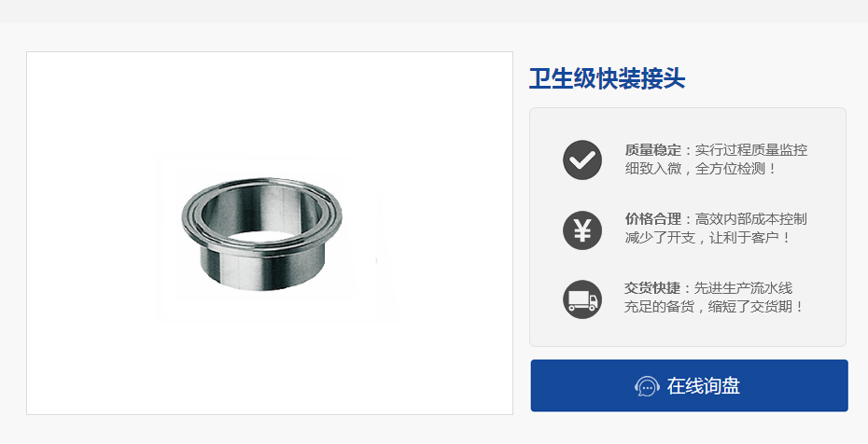This screenshot has width=868, height=444.
Task: Click the 价格合理 bold label
Action: 653,219
